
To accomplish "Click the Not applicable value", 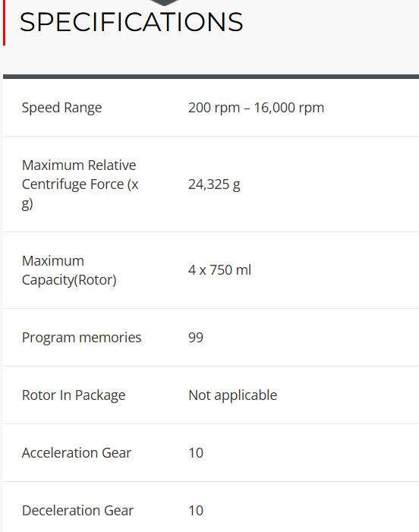I will 233,395.
